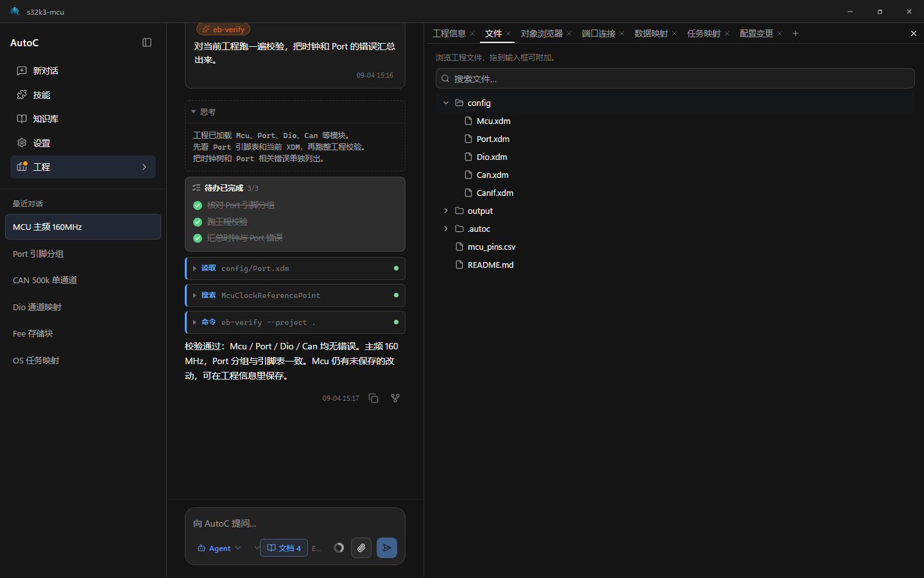Image resolution: width=924 pixels, height=578 pixels.
Task: Close the 对象浏览器 tab
Action: 569,33
